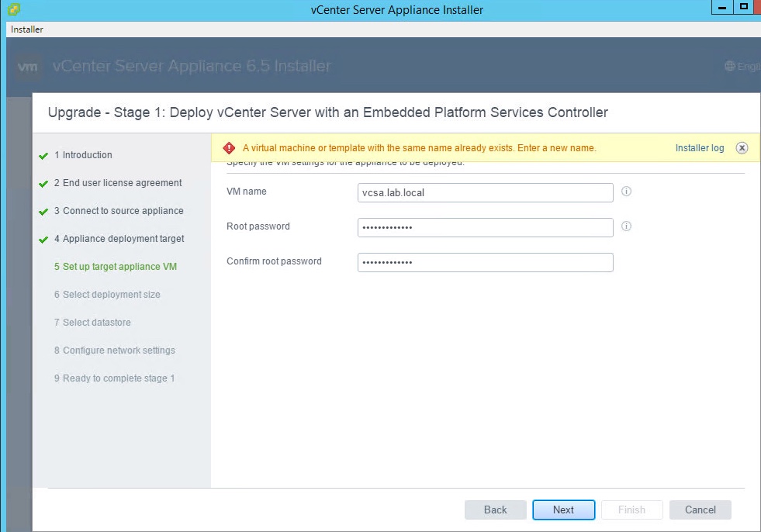Dismiss the yellow warning banner with X
The width and height of the screenshot is (761, 532).
742,148
